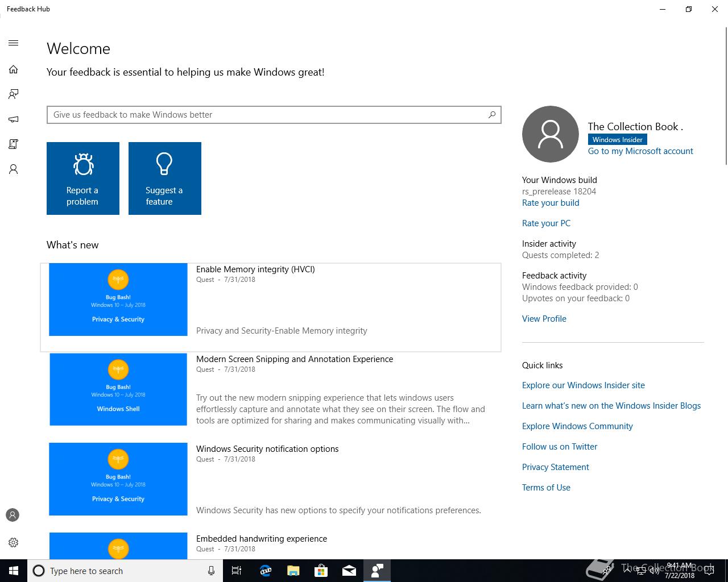This screenshot has height=582, width=728.
Task: Click Rate your build link
Action: (551, 203)
